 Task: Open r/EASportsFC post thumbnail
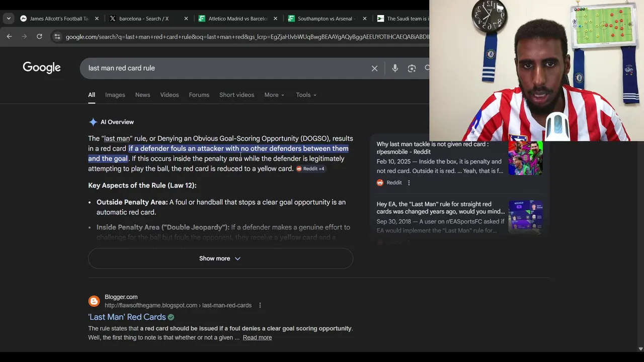525,216
